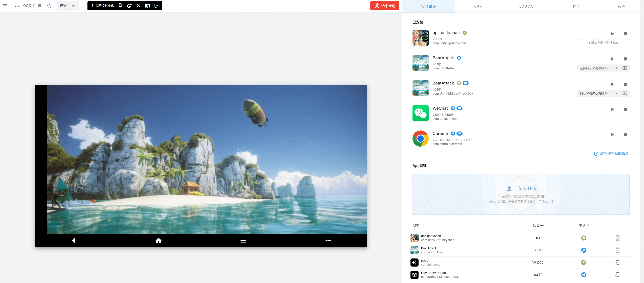
Task: Switch to the UPR tab
Action: 477,6
